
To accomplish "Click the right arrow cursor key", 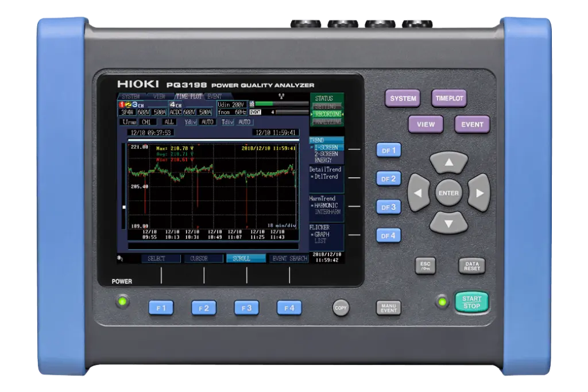I will [479, 193].
